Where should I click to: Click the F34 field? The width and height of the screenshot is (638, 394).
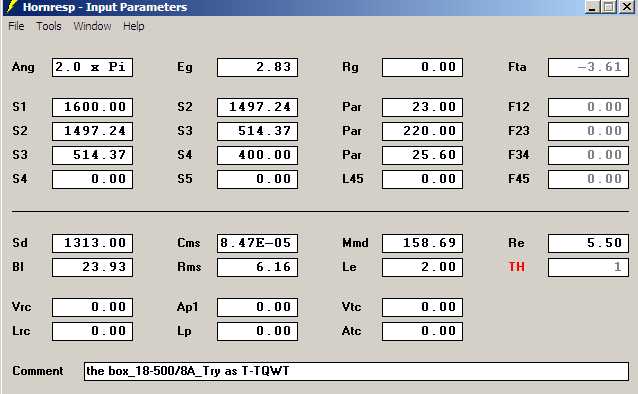[588, 155]
